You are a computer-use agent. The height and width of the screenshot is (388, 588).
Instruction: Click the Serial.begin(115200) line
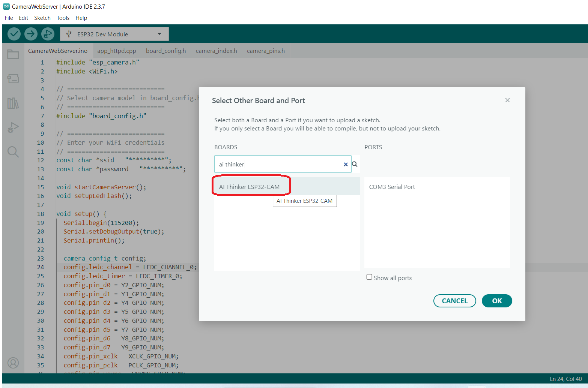point(101,223)
